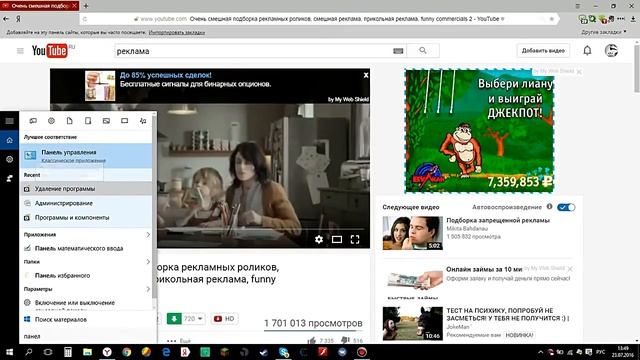
Task: Open the search panel hamburger menu
Action: 9,121
